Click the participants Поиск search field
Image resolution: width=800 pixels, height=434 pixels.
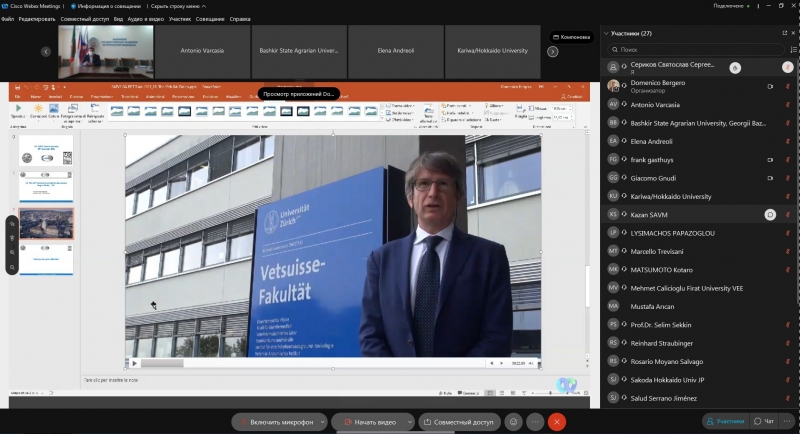[695, 49]
